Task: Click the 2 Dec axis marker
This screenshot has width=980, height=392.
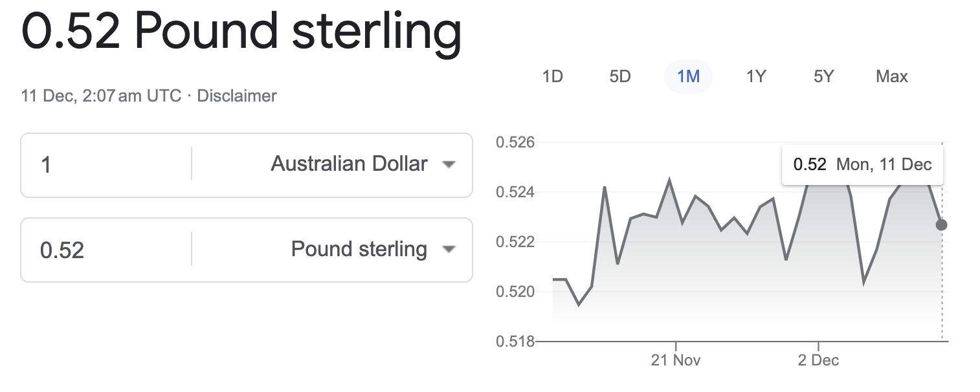Action: (818, 360)
